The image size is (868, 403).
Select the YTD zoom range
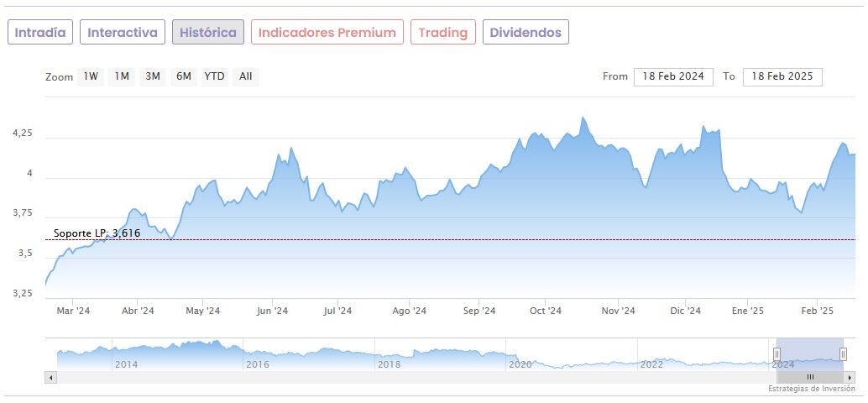click(214, 76)
